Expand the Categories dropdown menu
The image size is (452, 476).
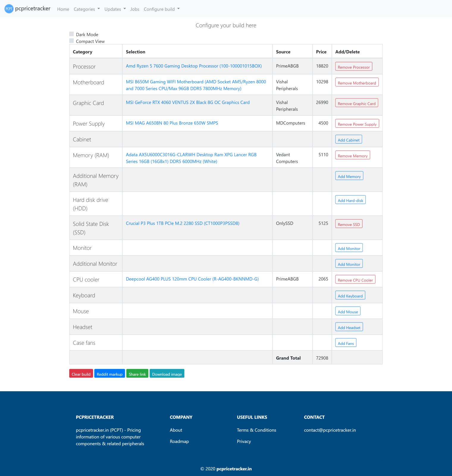[87, 9]
